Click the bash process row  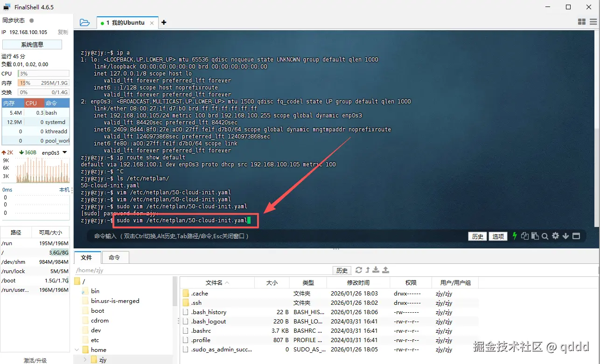(36, 113)
